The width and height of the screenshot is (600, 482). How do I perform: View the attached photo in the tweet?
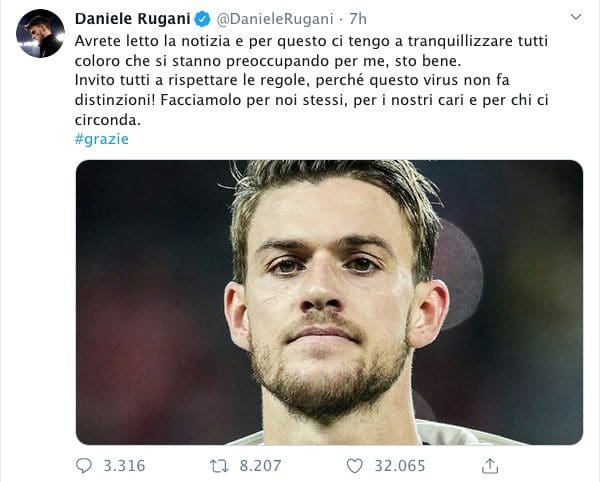[329, 302]
